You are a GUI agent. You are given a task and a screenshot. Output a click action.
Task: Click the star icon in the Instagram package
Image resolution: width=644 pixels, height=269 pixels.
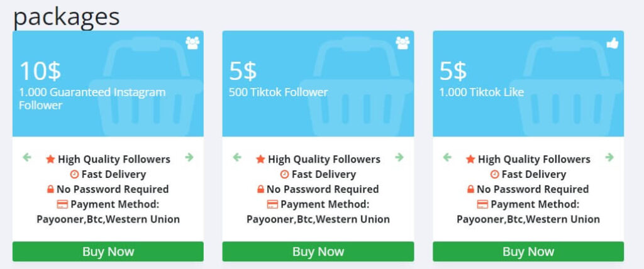[50, 159]
